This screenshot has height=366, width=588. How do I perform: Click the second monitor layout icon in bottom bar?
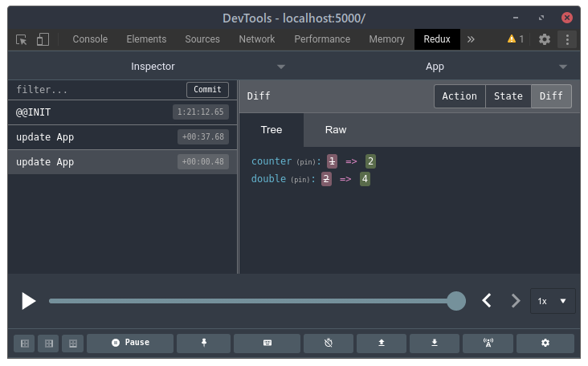(x=49, y=344)
